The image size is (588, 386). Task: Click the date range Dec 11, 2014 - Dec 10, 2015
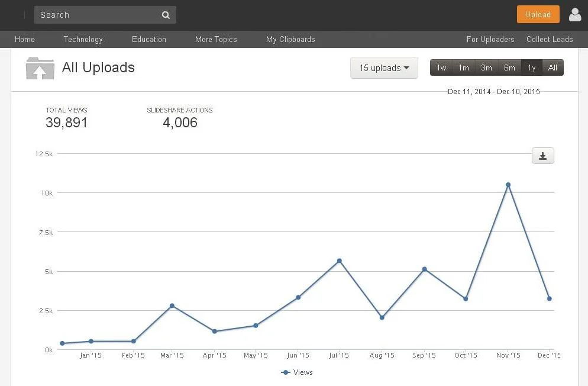(494, 92)
